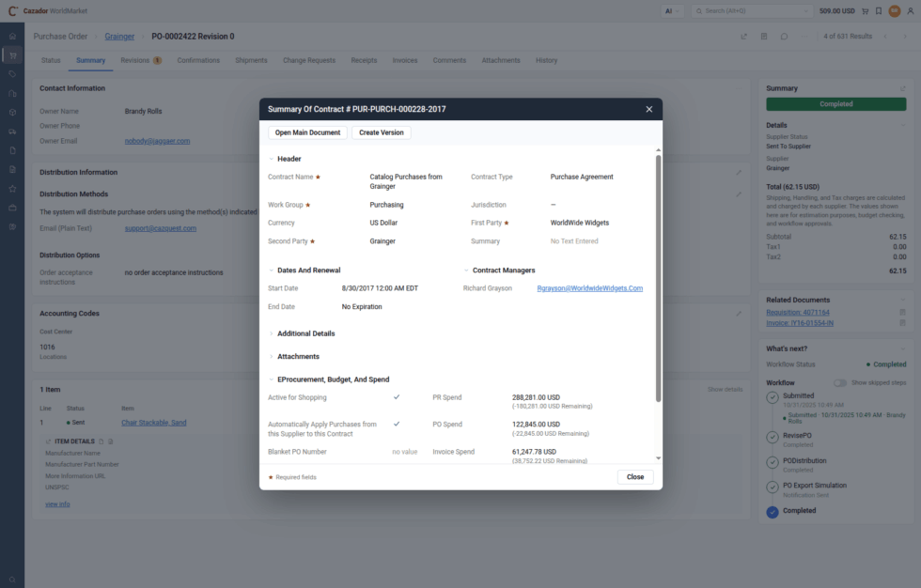
Task: Collapse EProcurement, Budget, And Spend section
Action: point(272,379)
